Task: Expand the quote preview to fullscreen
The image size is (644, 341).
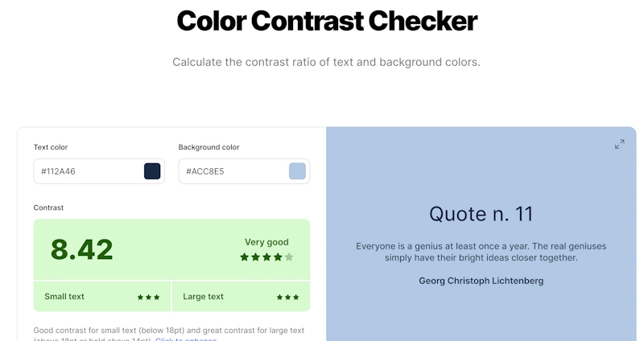Action: pyautogui.click(x=619, y=144)
